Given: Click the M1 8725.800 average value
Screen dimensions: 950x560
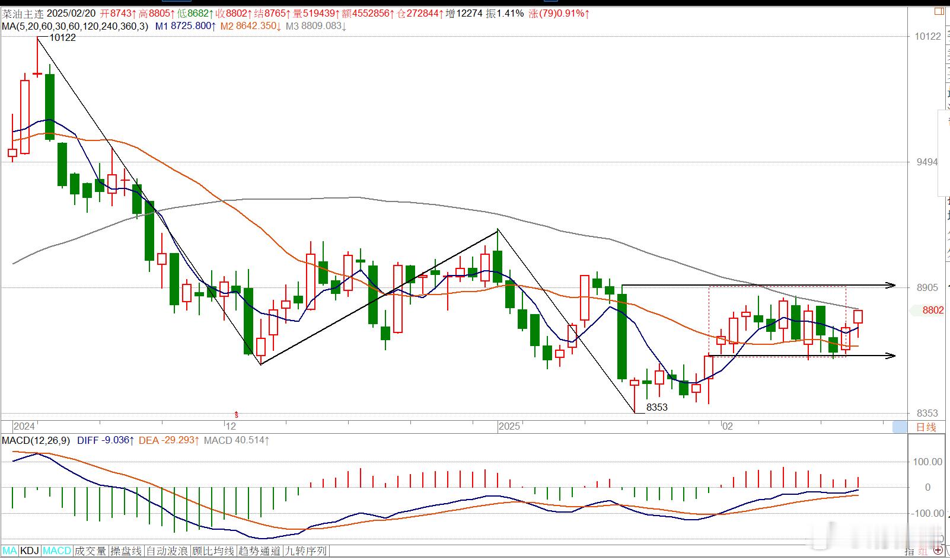Looking at the screenshot, I should (x=186, y=26).
